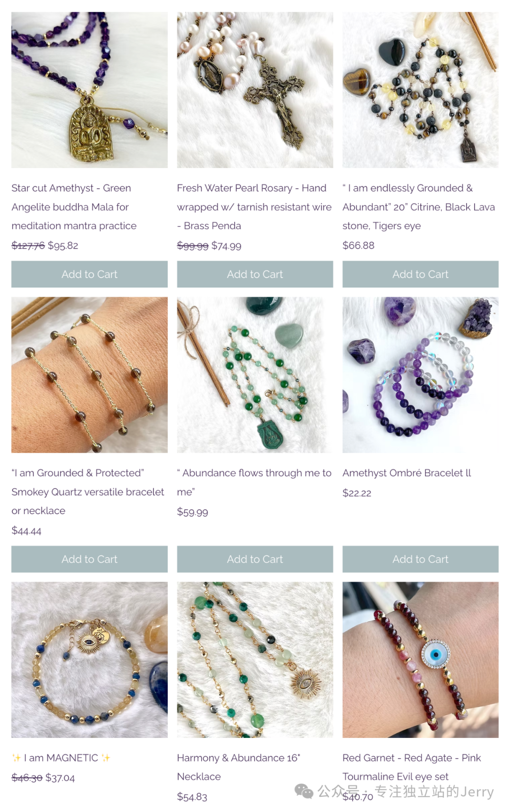Open the Fresh Water Pearl Rosary image
Image resolution: width=510 pixels, height=812 pixels.
tap(255, 90)
